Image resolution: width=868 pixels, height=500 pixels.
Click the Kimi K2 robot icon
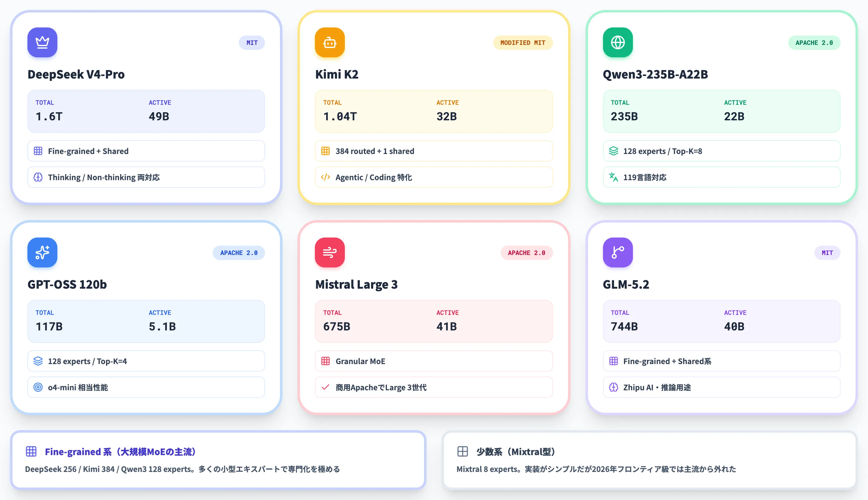coord(330,42)
